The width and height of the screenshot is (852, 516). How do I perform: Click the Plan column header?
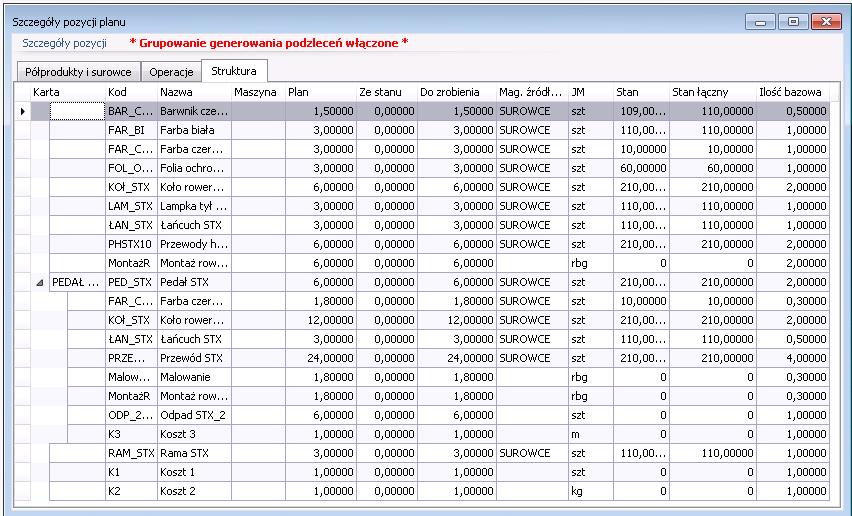click(x=321, y=92)
